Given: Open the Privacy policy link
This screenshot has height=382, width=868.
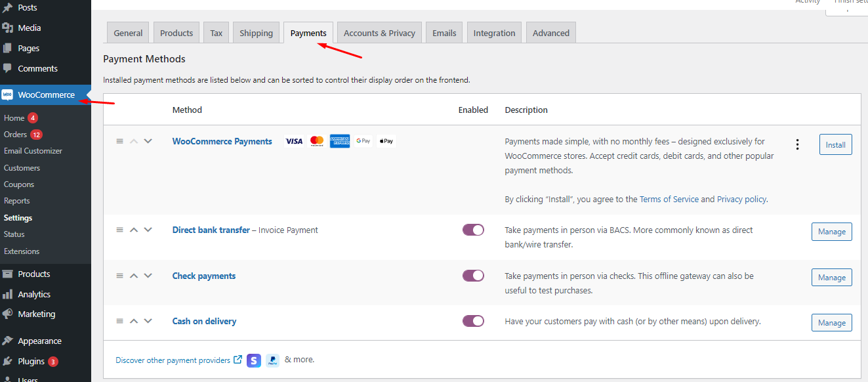Looking at the screenshot, I should (741, 199).
